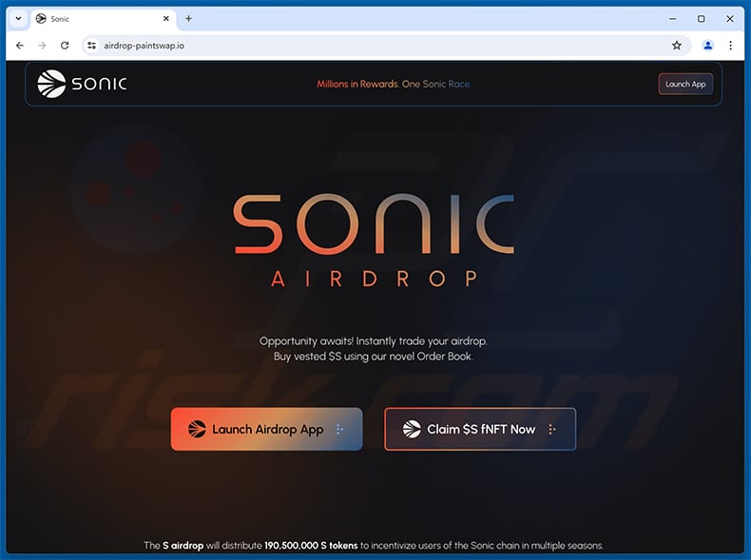Click the 'Opportunity awaits! Instantly trade your airdrop.' text
This screenshot has height=560, width=751.
[x=373, y=341]
